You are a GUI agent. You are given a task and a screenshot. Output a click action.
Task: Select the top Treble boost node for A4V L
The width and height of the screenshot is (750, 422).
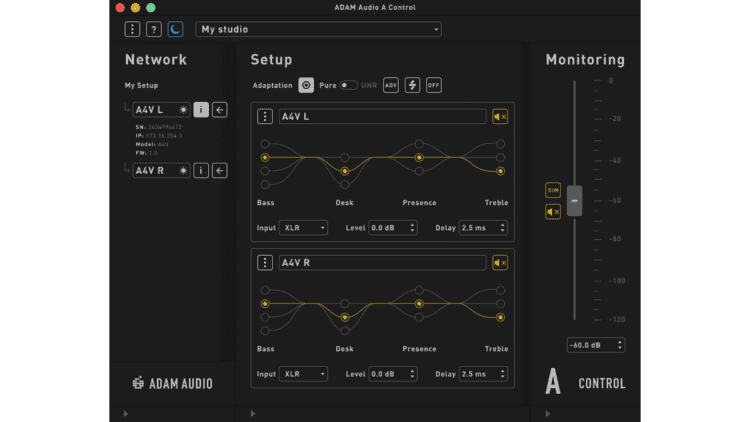tap(500, 144)
